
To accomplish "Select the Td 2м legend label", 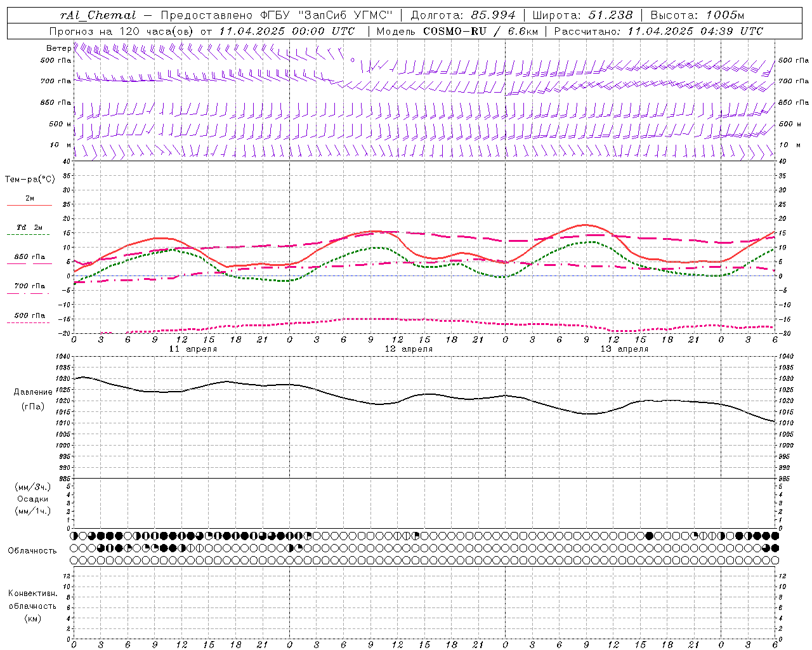I will point(30,227).
